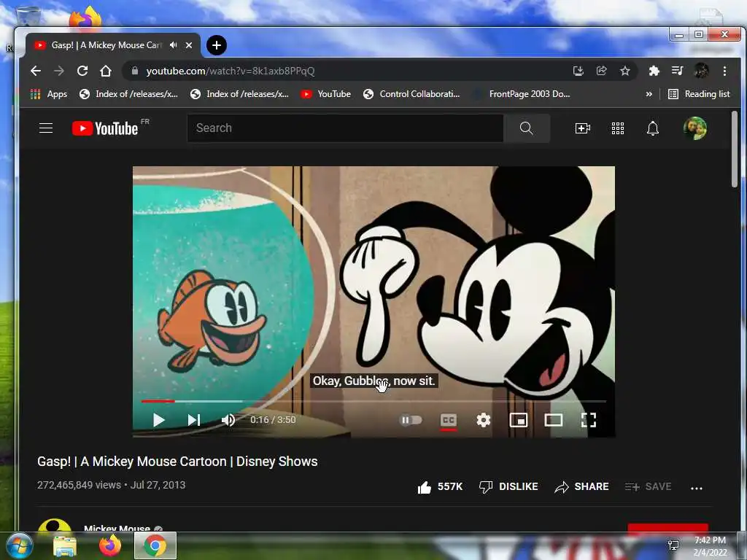Image resolution: width=747 pixels, height=560 pixels.
Task: Share this page from address bar
Action: 602,71
